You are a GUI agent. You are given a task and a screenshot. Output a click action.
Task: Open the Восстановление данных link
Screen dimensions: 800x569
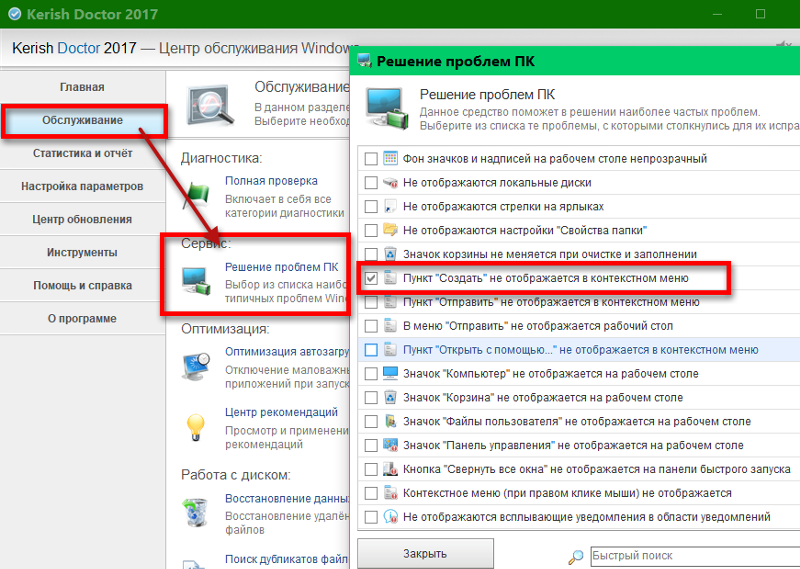click(287, 499)
